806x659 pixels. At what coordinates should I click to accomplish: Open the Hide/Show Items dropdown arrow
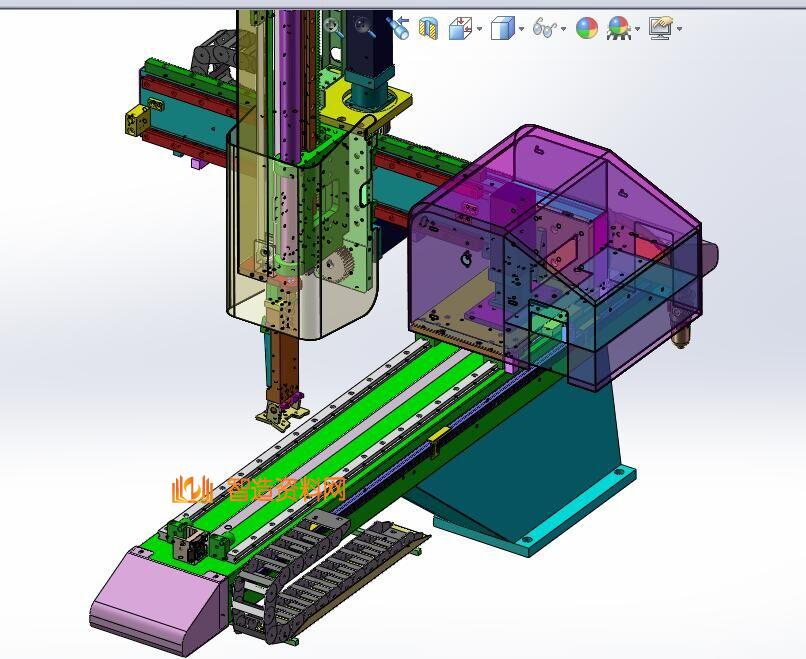[x=564, y=29]
